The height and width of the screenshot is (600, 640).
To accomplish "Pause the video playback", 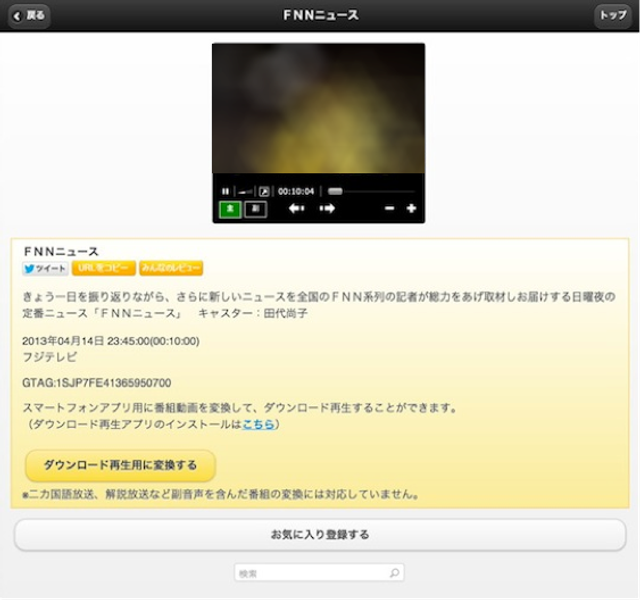I will (x=225, y=191).
